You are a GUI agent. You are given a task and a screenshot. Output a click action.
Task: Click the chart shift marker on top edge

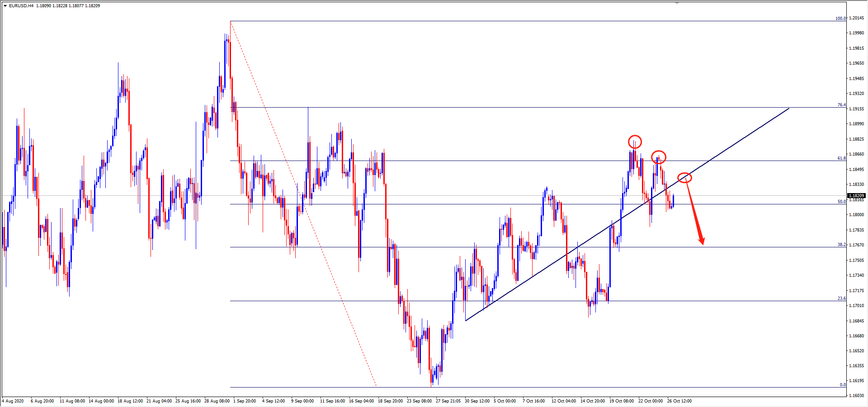click(x=677, y=3)
